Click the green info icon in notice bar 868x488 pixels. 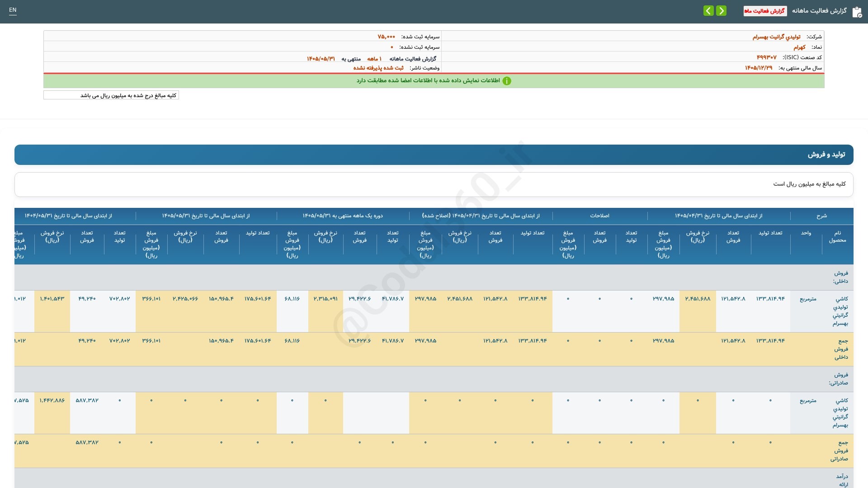pos(507,81)
